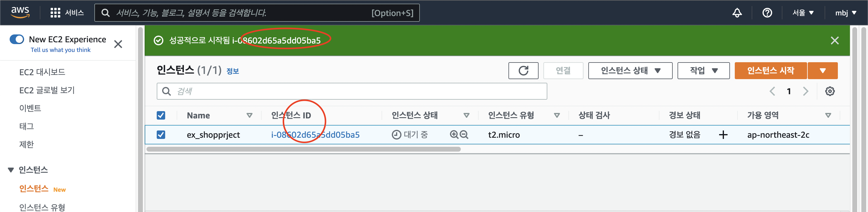Screen dimensions: 868x212
Task: Click the refresh instances button
Action: (523, 71)
